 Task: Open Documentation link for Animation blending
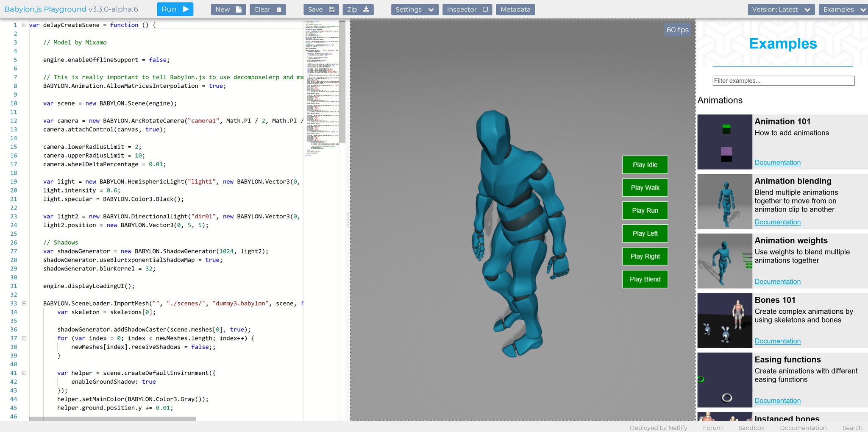point(778,222)
